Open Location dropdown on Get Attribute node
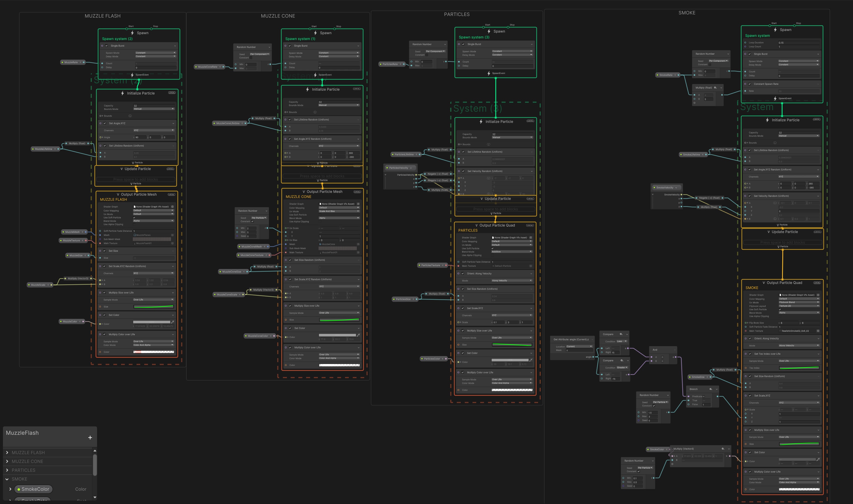The image size is (853, 504). (x=579, y=346)
